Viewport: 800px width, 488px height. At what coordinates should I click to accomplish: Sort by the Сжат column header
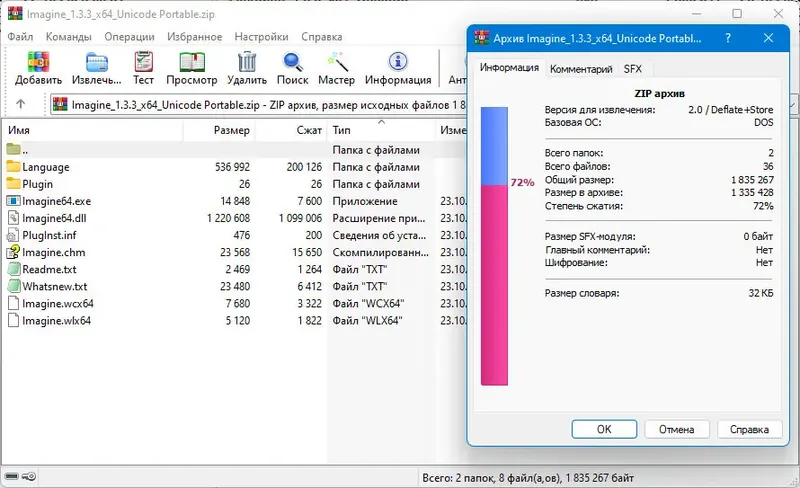pos(291,130)
